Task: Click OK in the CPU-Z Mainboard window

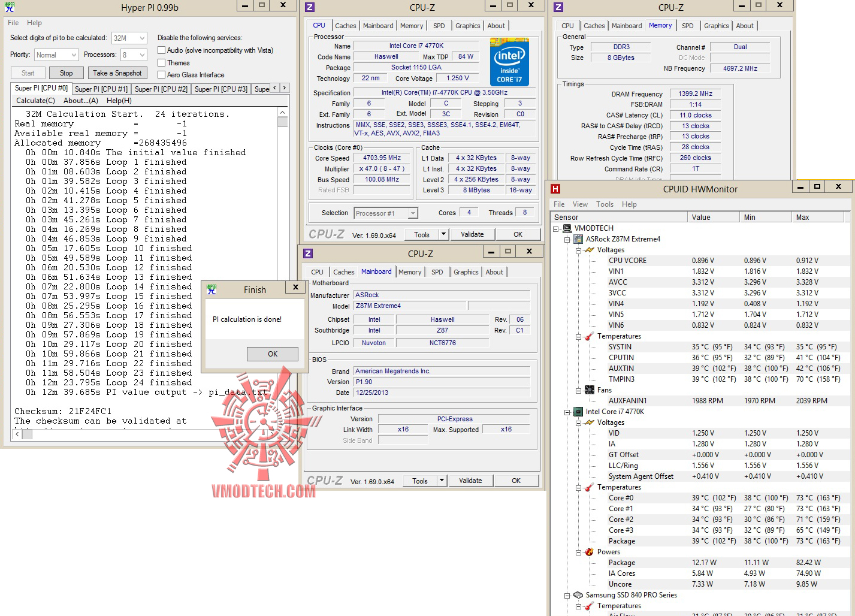Action: coord(516,481)
